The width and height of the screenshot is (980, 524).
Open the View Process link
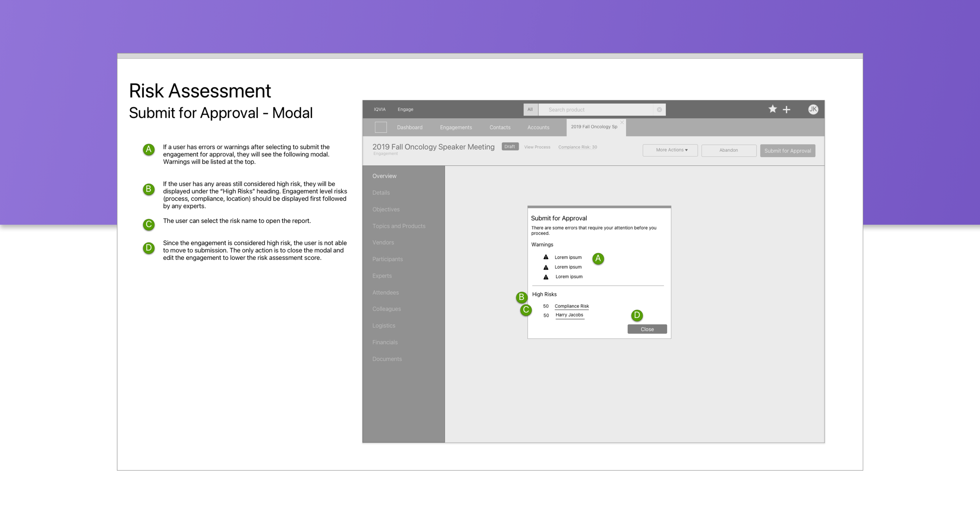537,147
